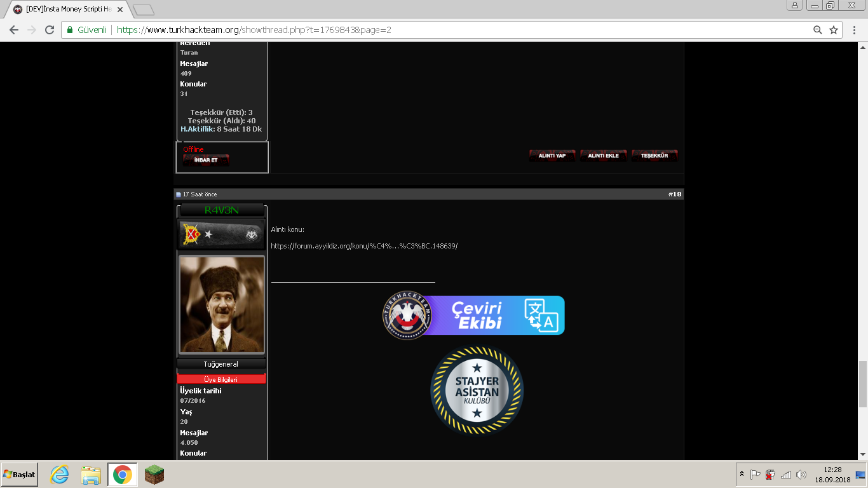Image resolution: width=868 pixels, height=488 pixels.
Task: Select the [DEV]Insta Money Scripti tab
Action: [68, 10]
